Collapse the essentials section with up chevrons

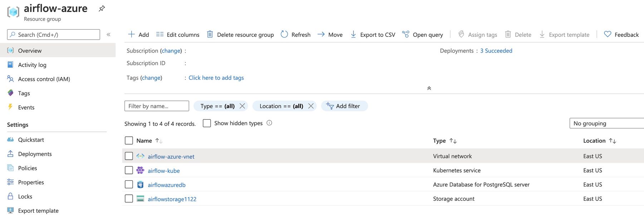click(429, 88)
